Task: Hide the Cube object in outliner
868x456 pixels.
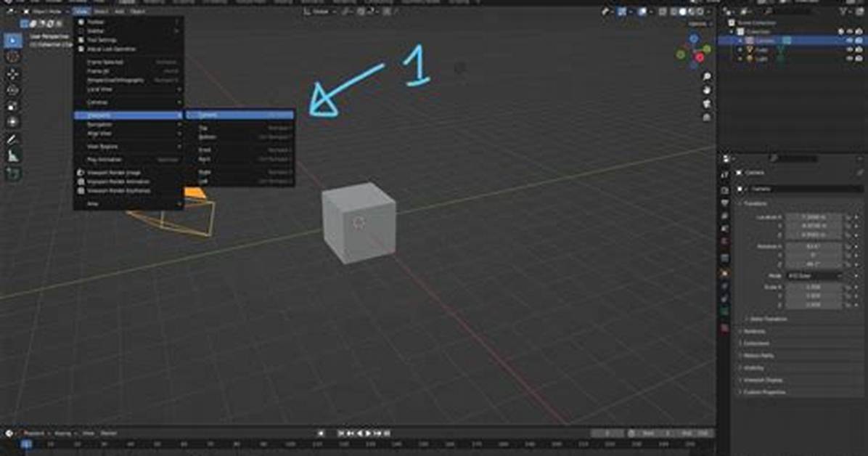Action: pyautogui.click(x=851, y=49)
